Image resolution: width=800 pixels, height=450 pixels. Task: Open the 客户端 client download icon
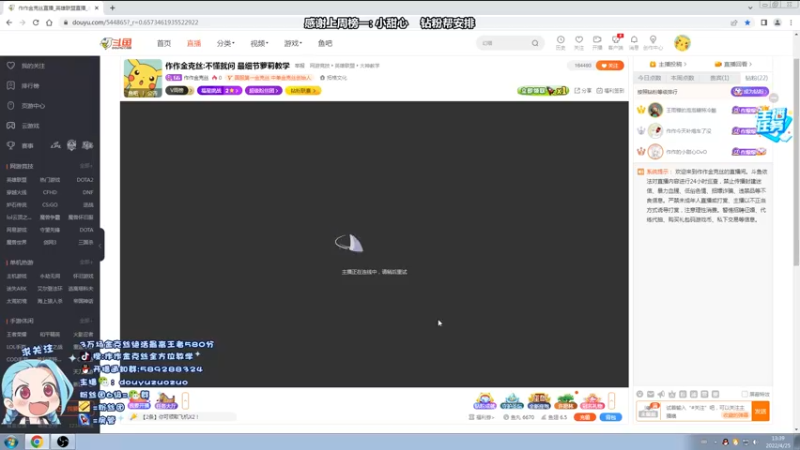pos(616,43)
